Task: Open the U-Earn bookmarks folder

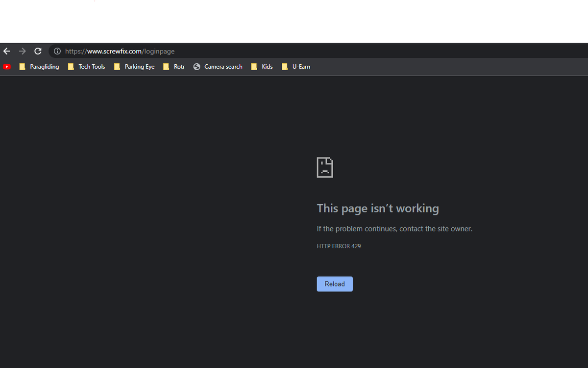Action: point(296,67)
